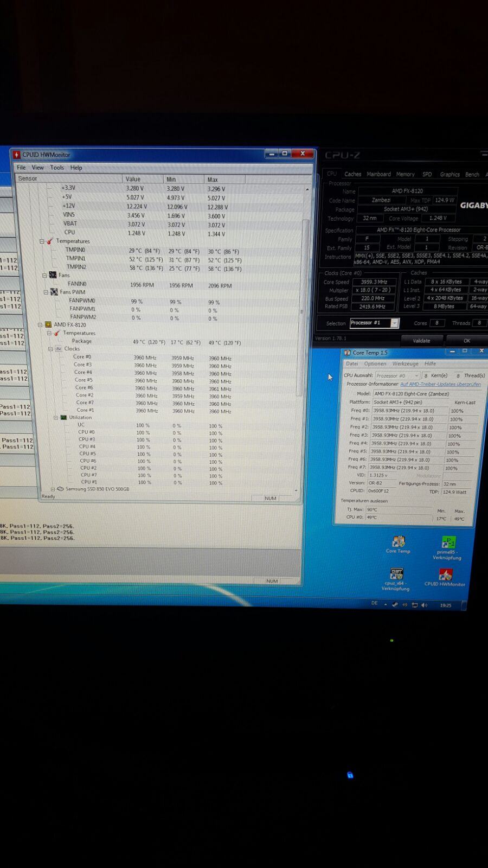Click the Samsung SSD 850 EVO drive icon
The width and height of the screenshot is (488, 868).
tap(60, 489)
